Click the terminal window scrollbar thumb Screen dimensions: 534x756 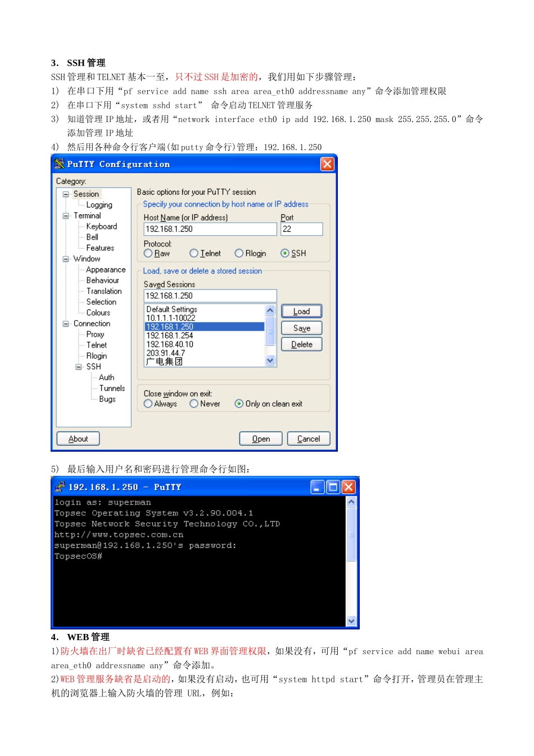[x=351, y=534]
